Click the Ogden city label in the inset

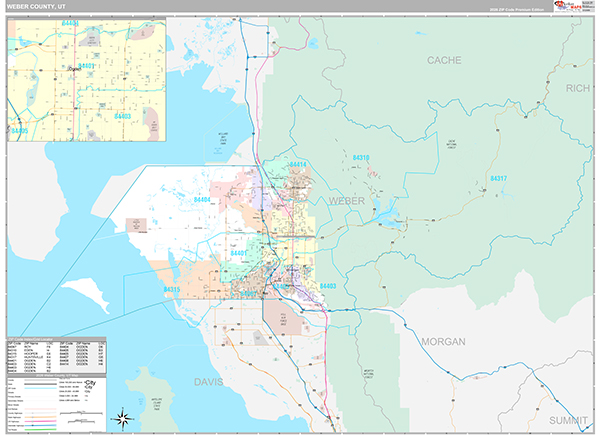pyautogui.click(x=75, y=69)
